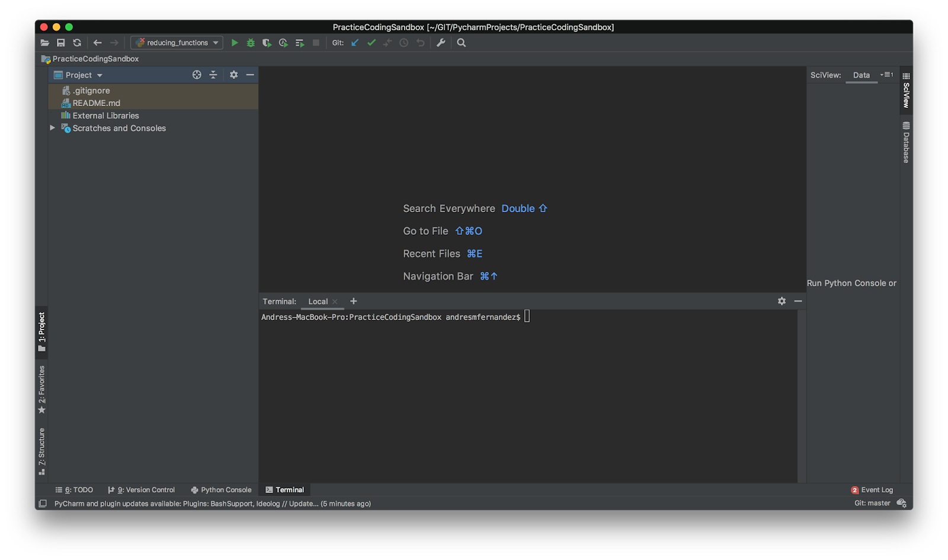Open the reducing_functions run configuration dropdown
948x560 pixels.
coord(215,42)
